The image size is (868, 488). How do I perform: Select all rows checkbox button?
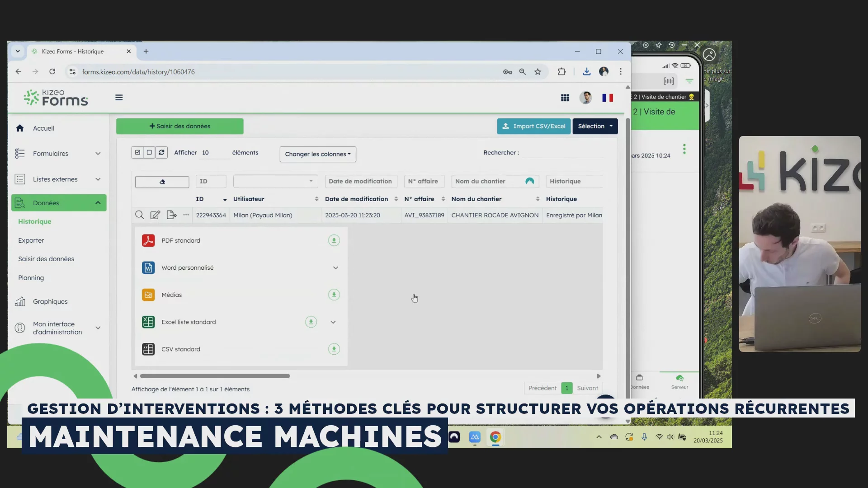(x=137, y=152)
